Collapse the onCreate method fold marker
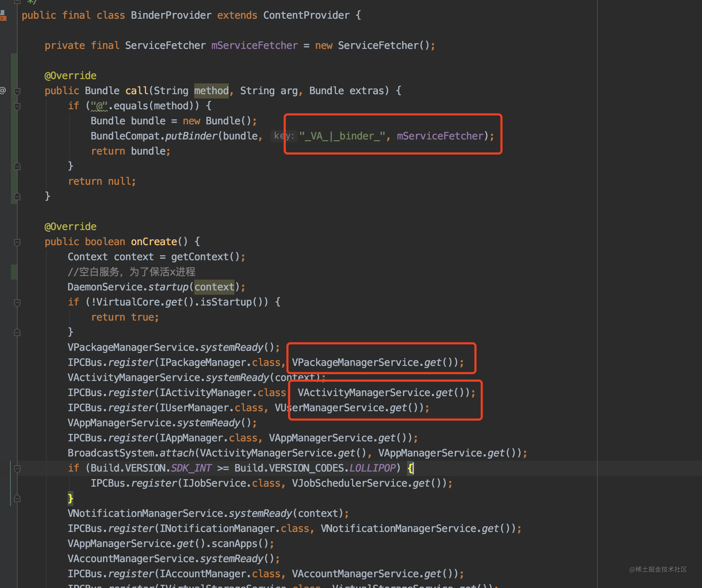702x588 pixels. 17,242
